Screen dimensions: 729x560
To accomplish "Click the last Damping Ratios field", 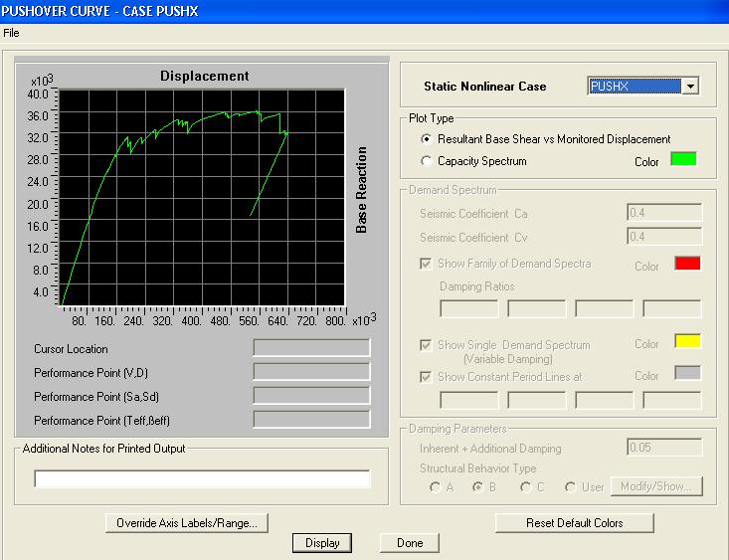I will (672, 308).
